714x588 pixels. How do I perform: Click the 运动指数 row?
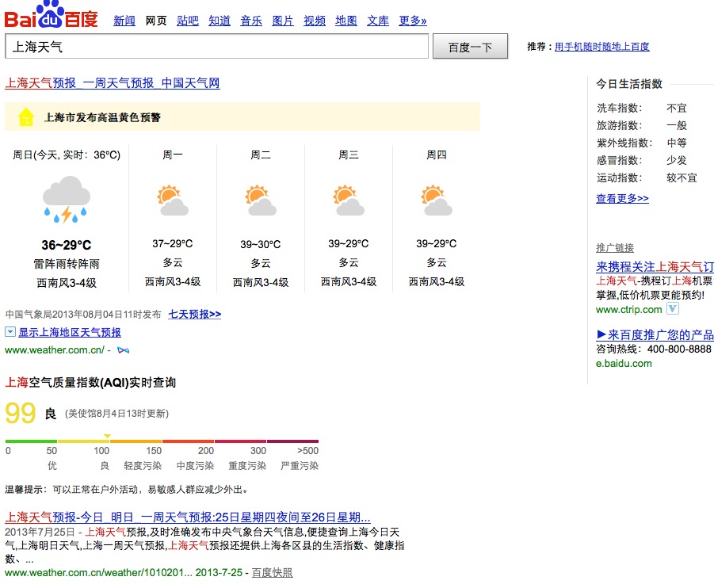tap(647, 178)
